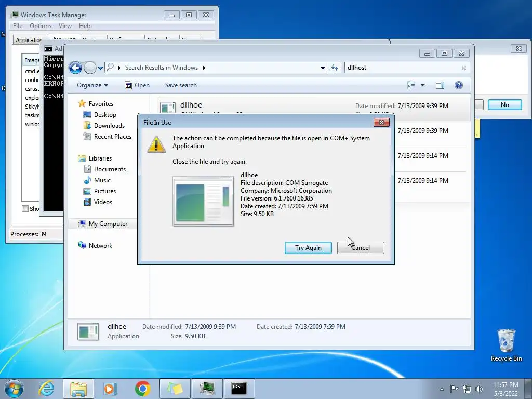
Task: Click the dllhost search box
Action: point(402,68)
